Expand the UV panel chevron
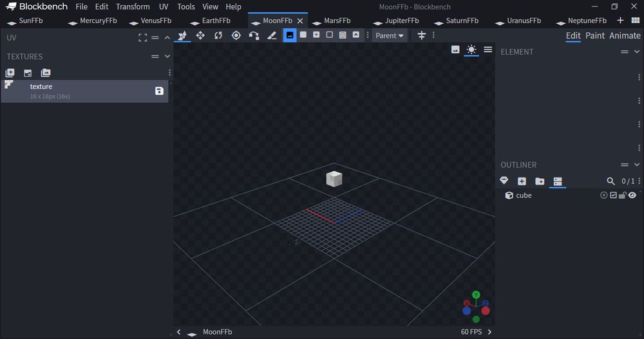 pos(167,38)
